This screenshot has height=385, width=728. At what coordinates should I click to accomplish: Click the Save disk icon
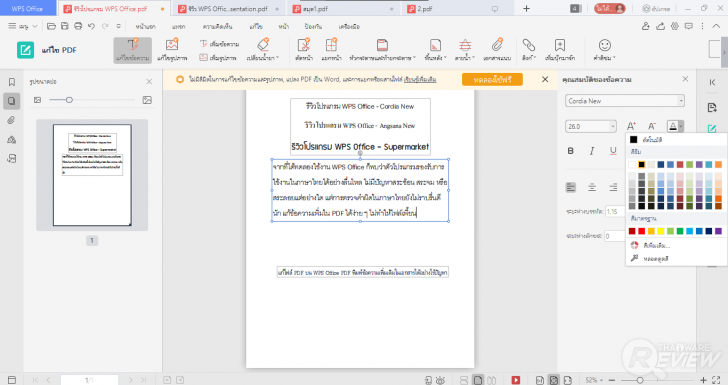(x=65, y=26)
